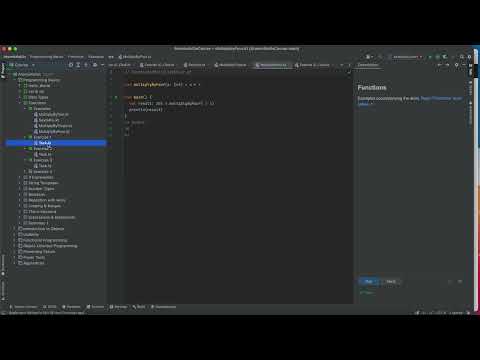
Task: Click the run with coverage icon
Action: [x=444, y=57]
